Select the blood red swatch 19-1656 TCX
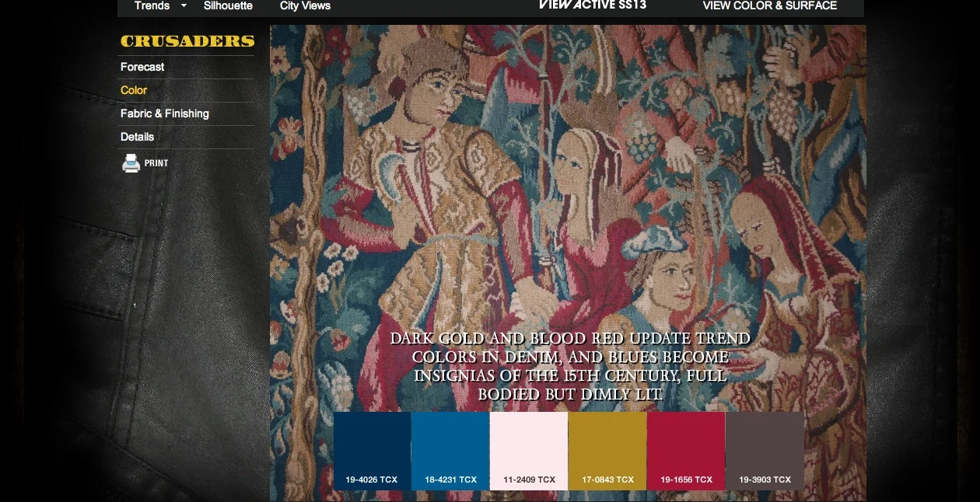 pyautogui.click(x=686, y=451)
